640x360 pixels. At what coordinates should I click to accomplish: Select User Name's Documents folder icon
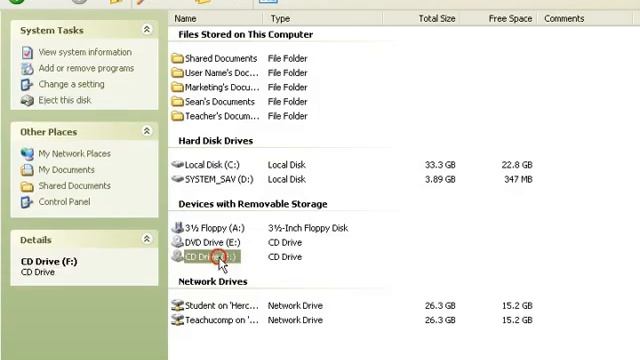177,73
